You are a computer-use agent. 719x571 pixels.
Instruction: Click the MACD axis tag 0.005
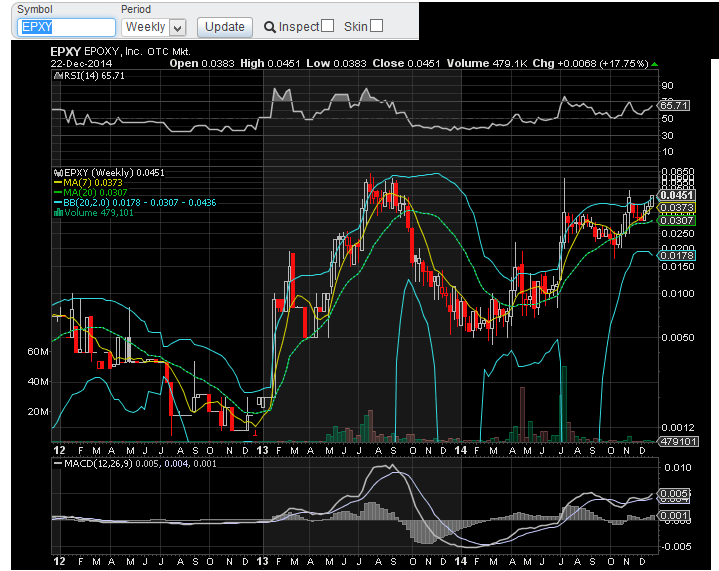pos(674,494)
